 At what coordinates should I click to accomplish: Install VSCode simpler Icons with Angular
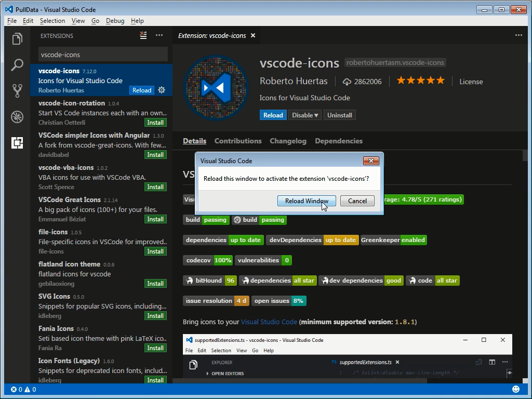155,155
